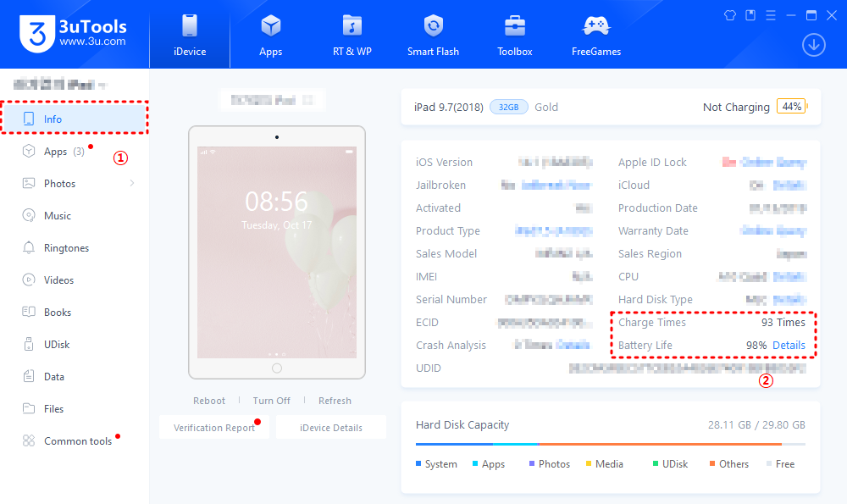
Task: Open Data in the sidebar
Action: point(75,376)
